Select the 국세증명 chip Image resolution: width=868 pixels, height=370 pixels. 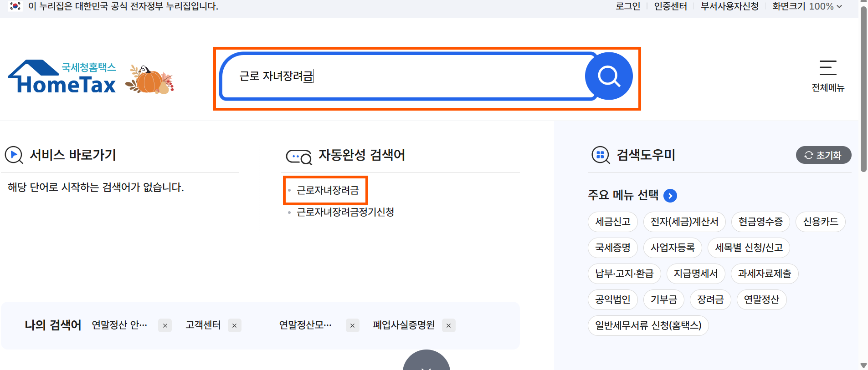tap(613, 248)
